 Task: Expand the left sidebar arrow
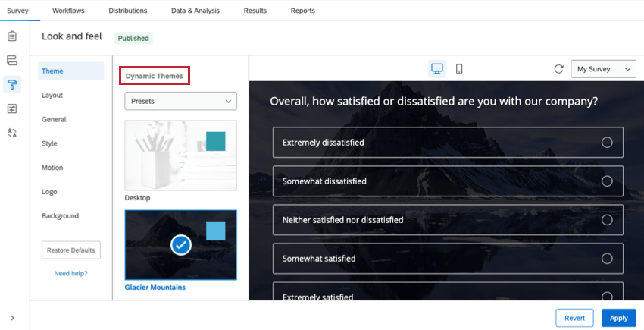click(12, 318)
